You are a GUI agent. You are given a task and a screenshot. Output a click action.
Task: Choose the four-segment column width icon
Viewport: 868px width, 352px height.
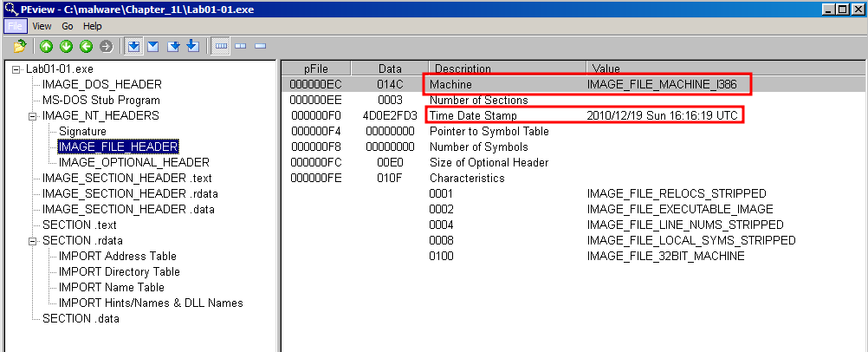221,47
